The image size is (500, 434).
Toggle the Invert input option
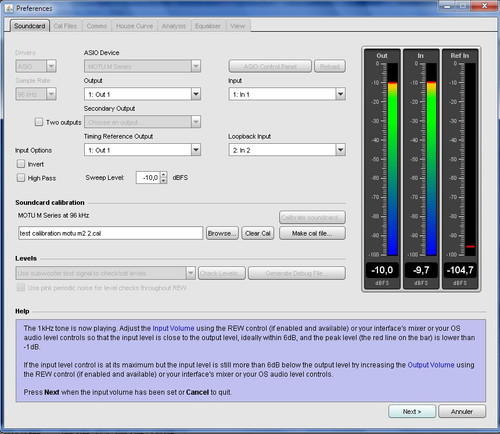coord(21,164)
